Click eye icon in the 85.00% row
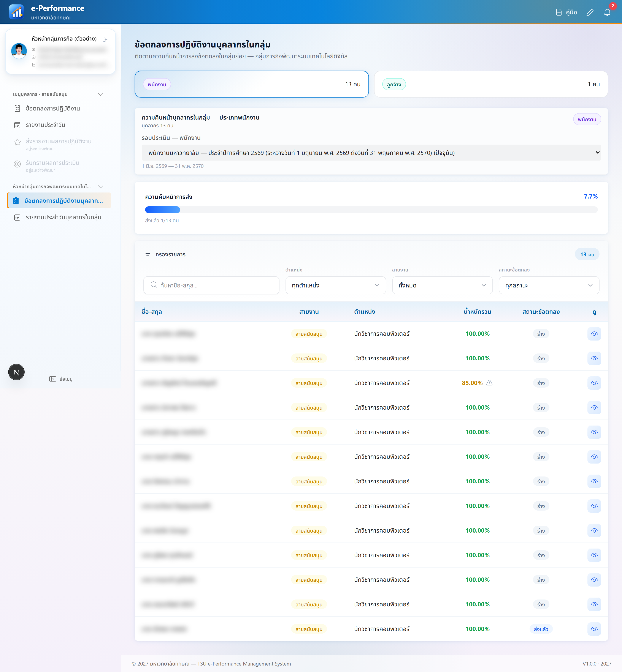 point(594,383)
